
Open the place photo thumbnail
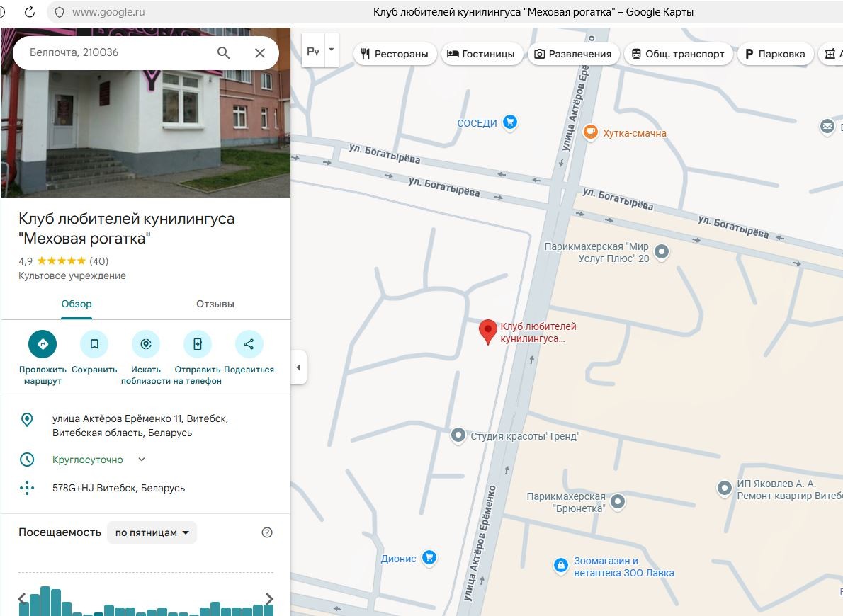point(146,113)
